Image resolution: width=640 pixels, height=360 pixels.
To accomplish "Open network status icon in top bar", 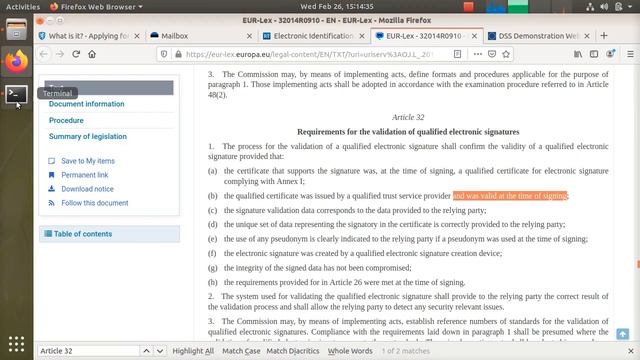I will click(x=590, y=7).
